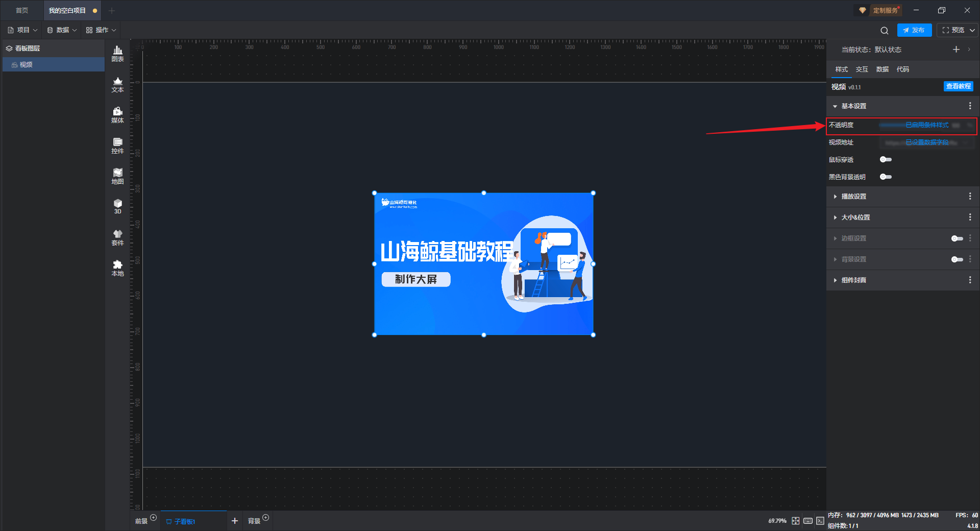The height and width of the screenshot is (531, 980).
Task: Open 边框设置 more options menu
Action: [x=970, y=238]
